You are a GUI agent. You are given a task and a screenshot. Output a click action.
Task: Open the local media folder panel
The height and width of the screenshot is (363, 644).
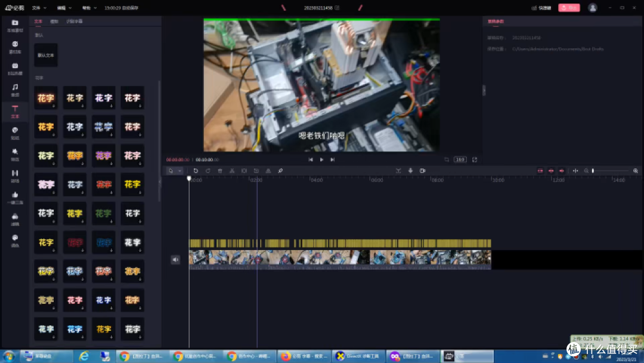15,26
